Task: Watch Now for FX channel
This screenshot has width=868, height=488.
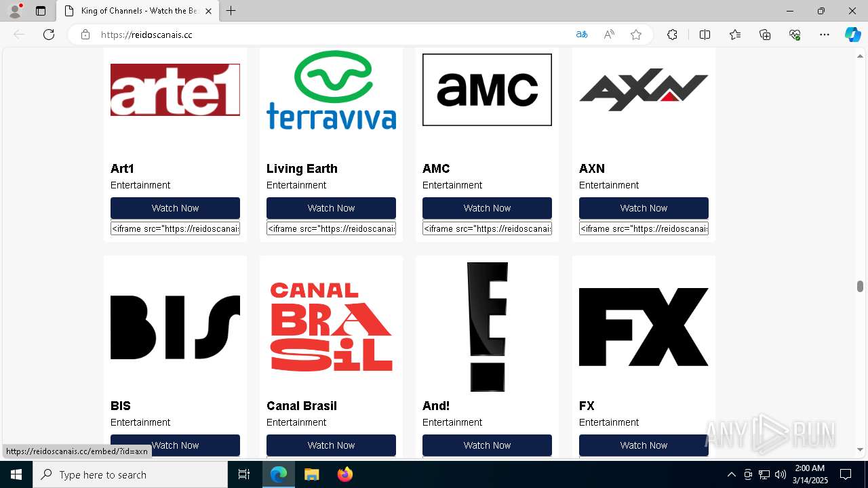Action: 644,445
